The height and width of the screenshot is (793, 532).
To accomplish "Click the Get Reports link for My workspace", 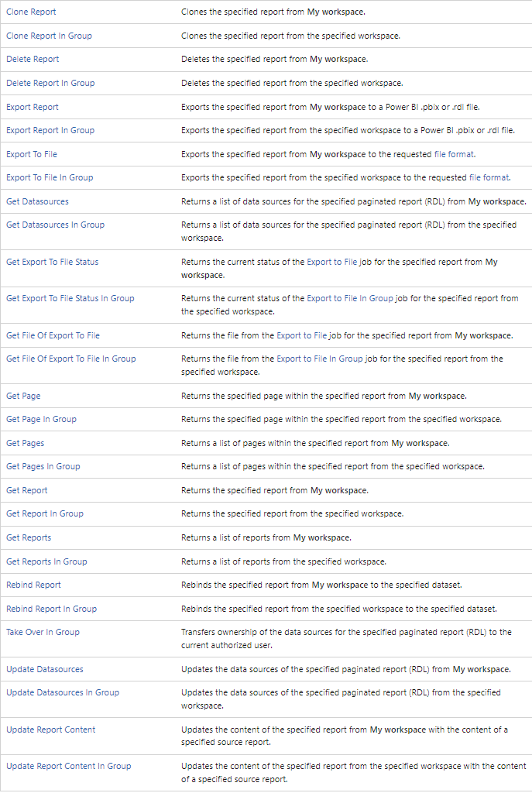I will tap(29, 537).
